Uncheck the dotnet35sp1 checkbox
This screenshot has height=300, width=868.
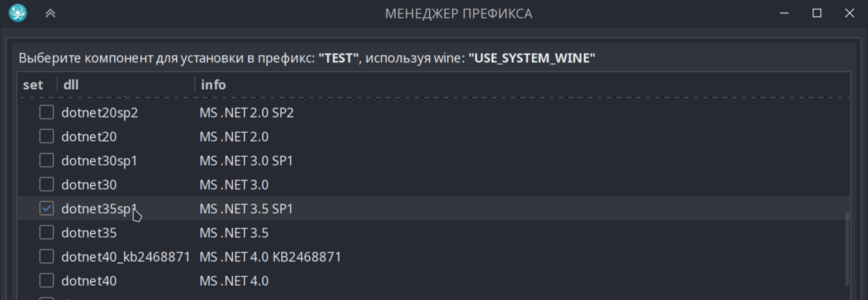[x=47, y=209]
